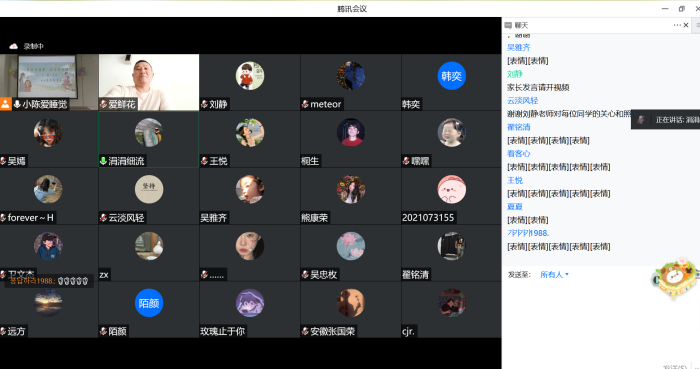
Task: Expand the 所有人 recipient dropdown
Action: [x=554, y=274]
